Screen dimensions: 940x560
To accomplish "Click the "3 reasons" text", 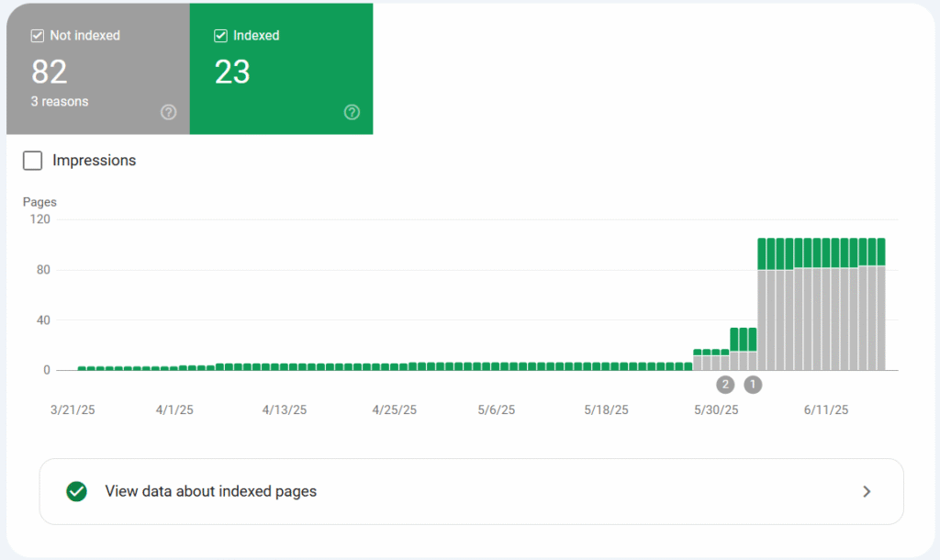I will pyautogui.click(x=60, y=102).
